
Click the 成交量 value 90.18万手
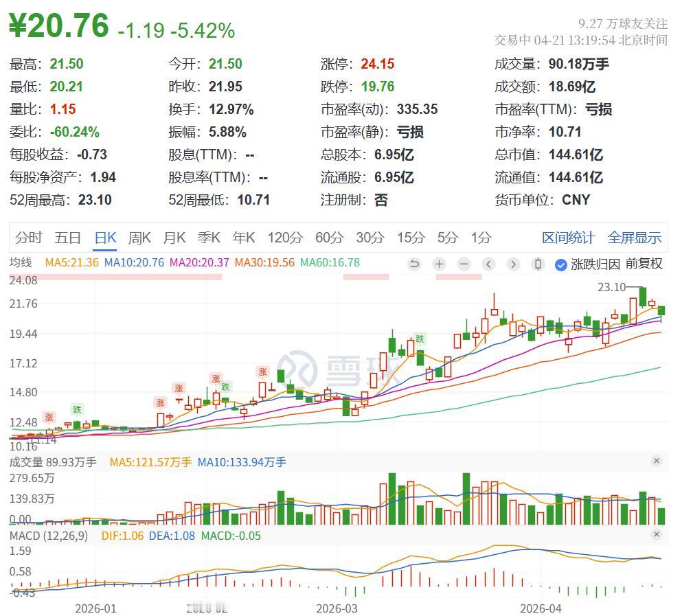578,64
